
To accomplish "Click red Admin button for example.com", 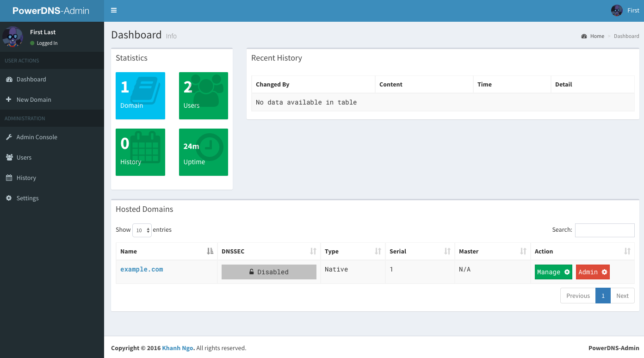I will tap(593, 272).
